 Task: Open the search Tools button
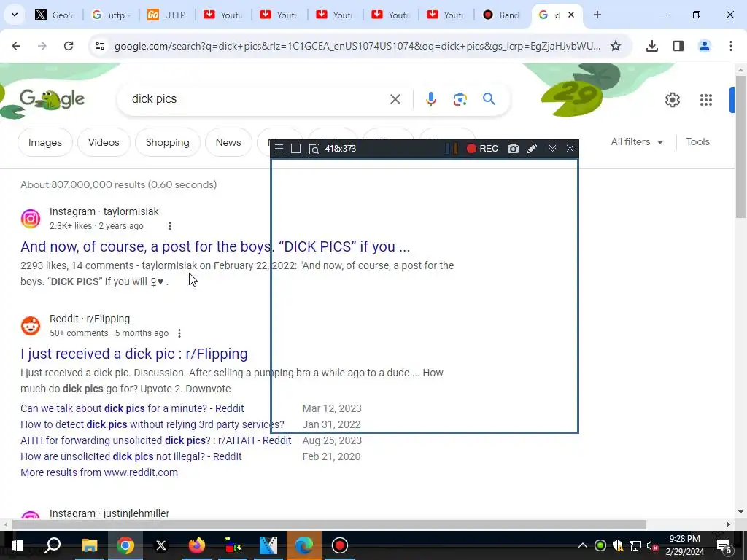click(x=697, y=142)
